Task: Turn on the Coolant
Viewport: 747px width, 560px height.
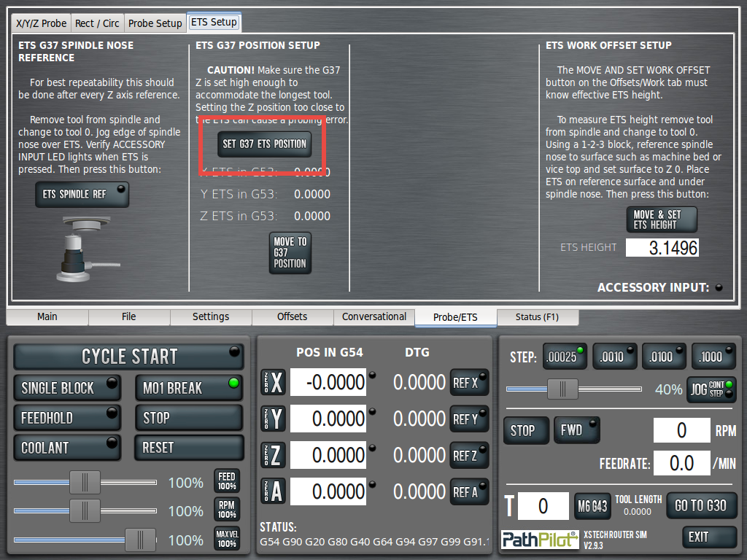Action: coord(67,447)
